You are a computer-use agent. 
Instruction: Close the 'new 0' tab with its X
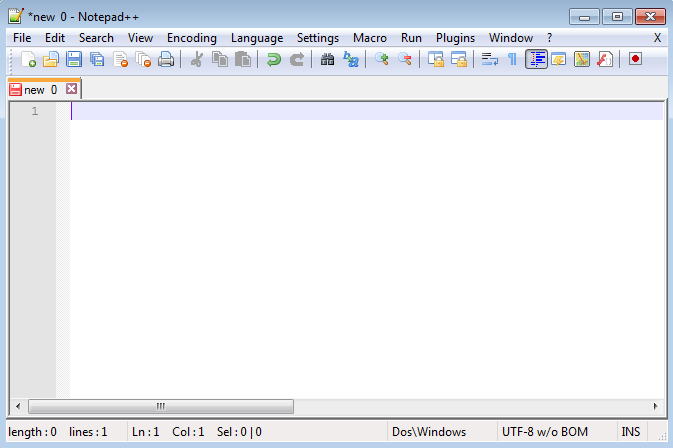(x=71, y=89)
